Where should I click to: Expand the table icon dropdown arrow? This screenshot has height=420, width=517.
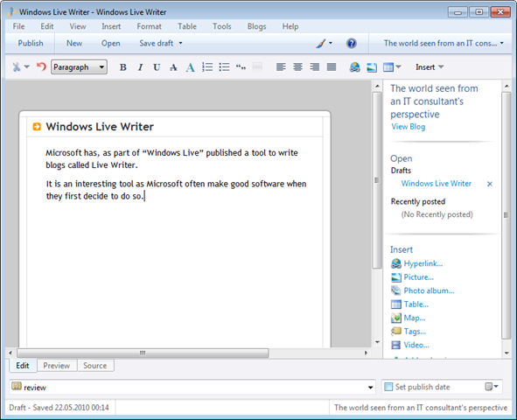(398, 66)
